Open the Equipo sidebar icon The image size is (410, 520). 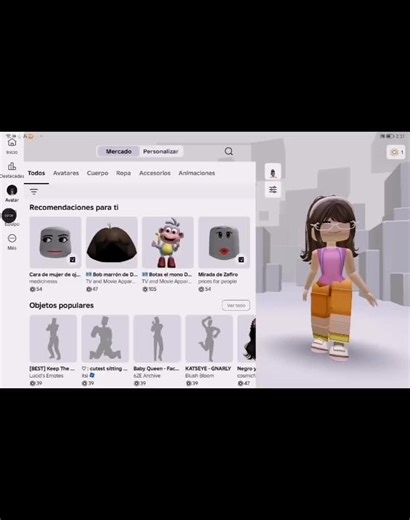[9, 216]
